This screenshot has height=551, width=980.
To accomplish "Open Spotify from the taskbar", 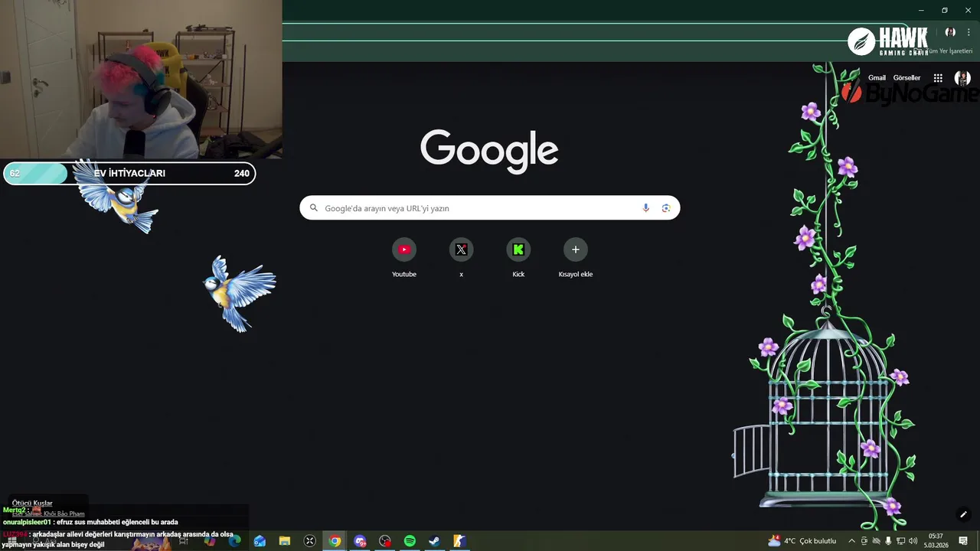I will pyautogui.click(x=410, y=541).
